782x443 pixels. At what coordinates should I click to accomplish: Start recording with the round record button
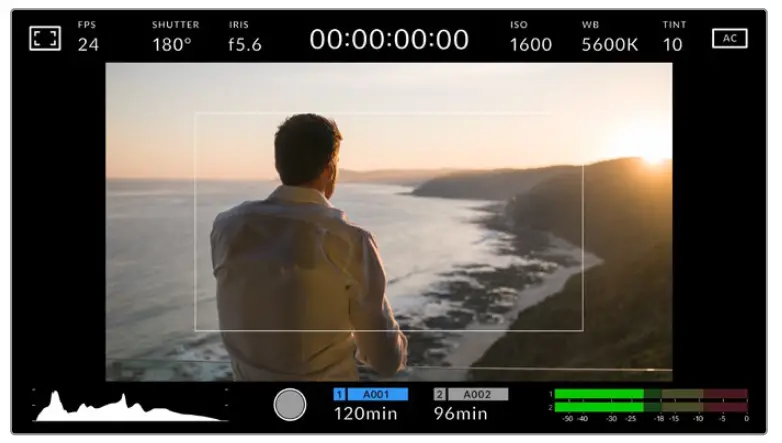(290, 405)
